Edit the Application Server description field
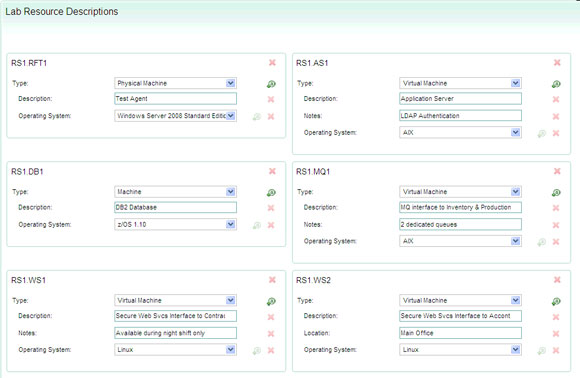This screenshot has width=580, height=378. click(461, 98)
